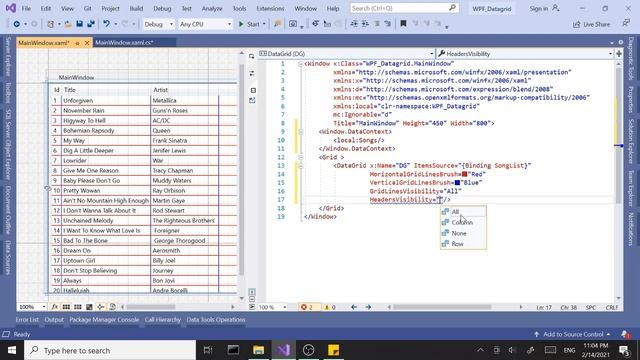The width and height of the screenshot is (640, 360).
Task: Open the File menu
Action: [x=26, y=8]
